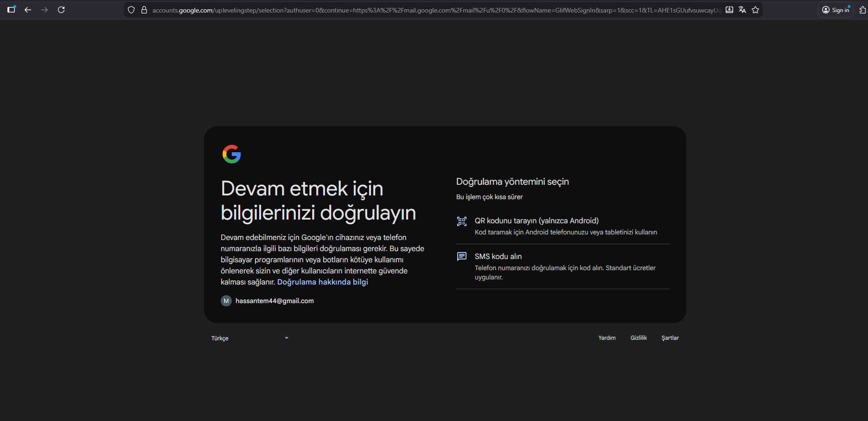Click the browser forward arrow

click(x=45, y=10)
